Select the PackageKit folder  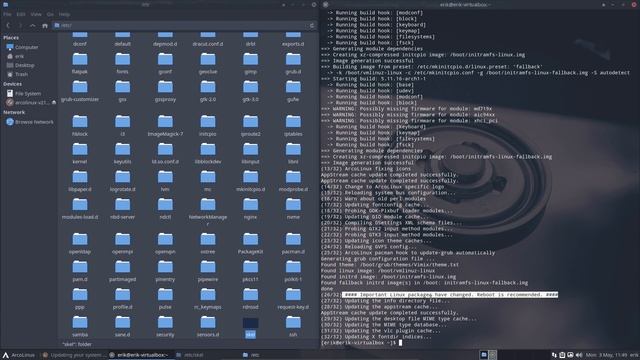click(251, 244)
